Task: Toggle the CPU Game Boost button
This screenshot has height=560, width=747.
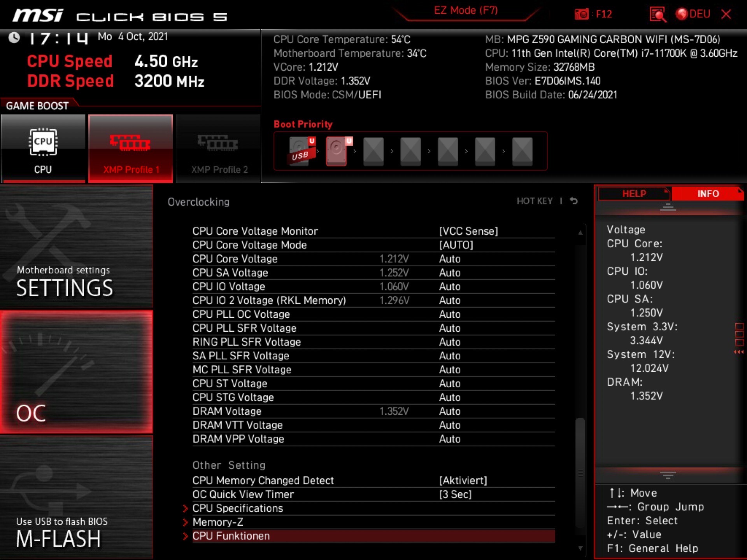Action: pos(43,149)
